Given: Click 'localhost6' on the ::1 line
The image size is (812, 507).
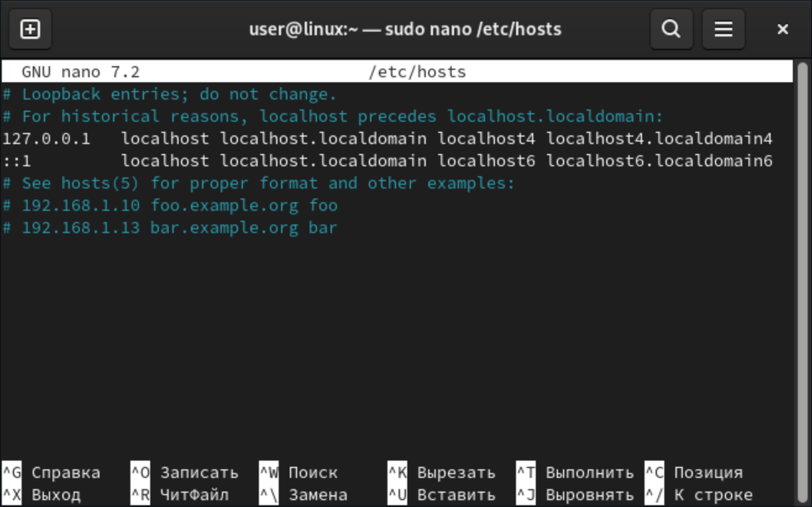Looking at the screenshot, I should 486,161.
